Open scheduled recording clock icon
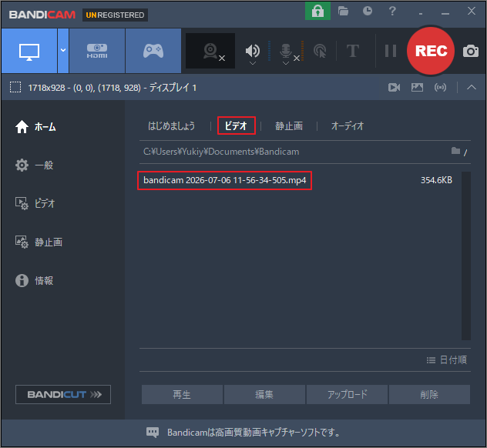Screen dimensions: 487x448 pyautogui.click(x=368, y=12)
